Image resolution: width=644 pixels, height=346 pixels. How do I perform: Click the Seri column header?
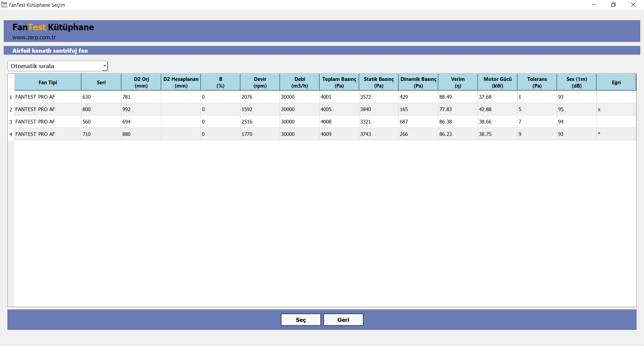101,83
